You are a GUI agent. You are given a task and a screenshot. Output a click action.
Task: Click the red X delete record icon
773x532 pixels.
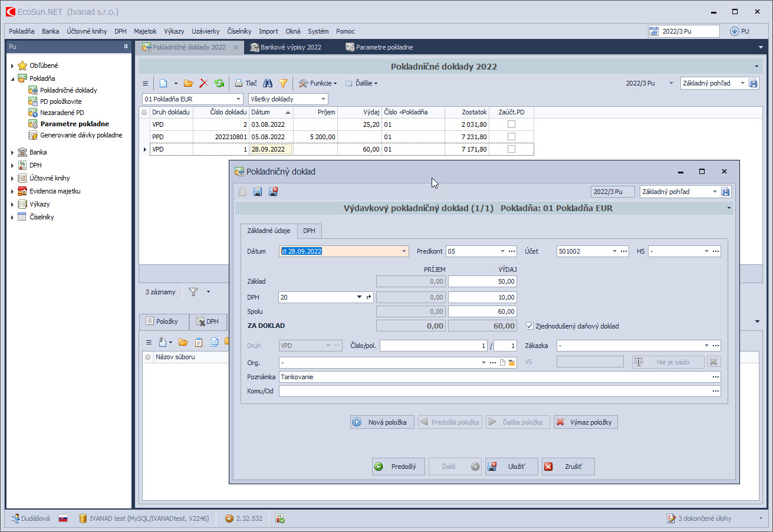click(204, 83)
